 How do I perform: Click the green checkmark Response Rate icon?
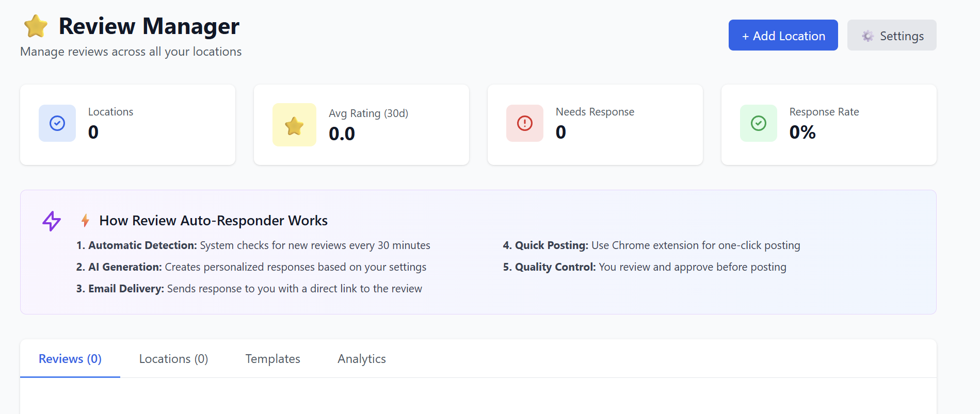[x=758, y=123]
